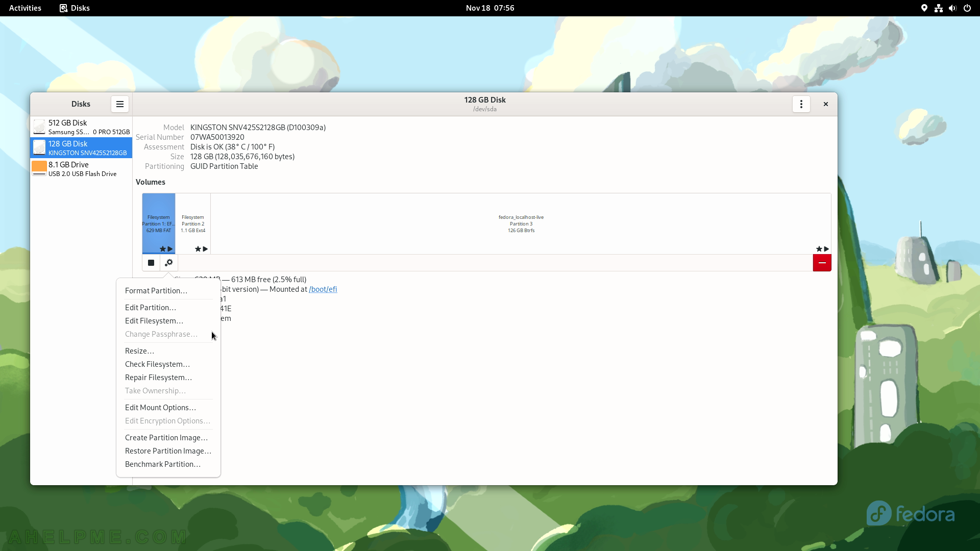
Task: Click the power icon in the top bar
Action: [967, 8]
